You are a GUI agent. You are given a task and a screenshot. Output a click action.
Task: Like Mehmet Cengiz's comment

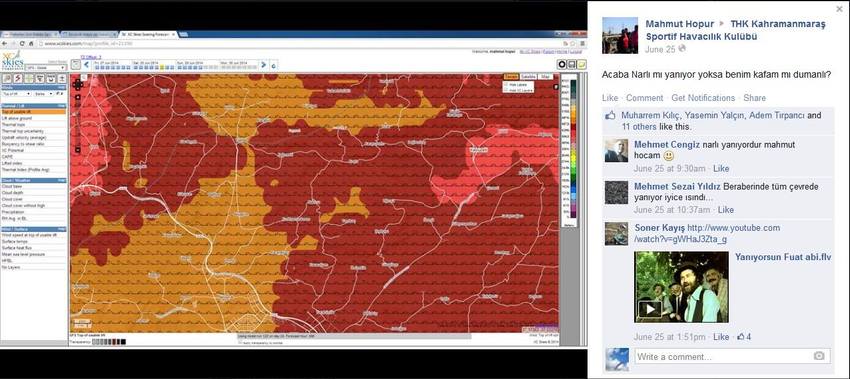[x=721, y=169]
